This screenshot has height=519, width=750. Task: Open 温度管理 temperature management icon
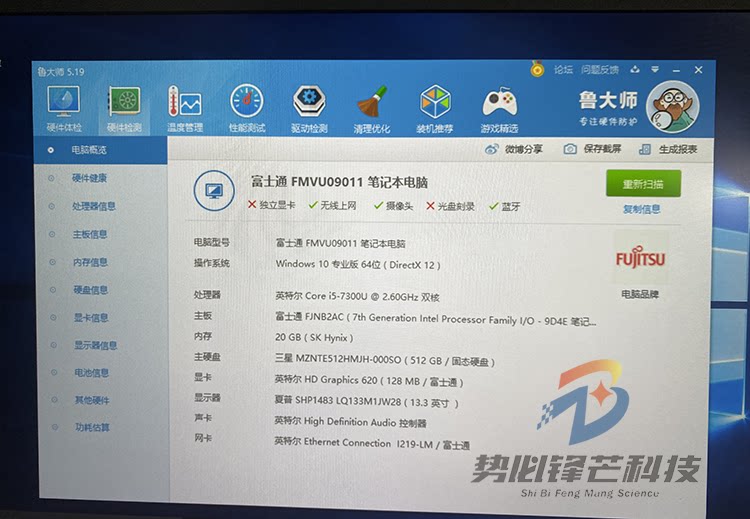[185, 102]
